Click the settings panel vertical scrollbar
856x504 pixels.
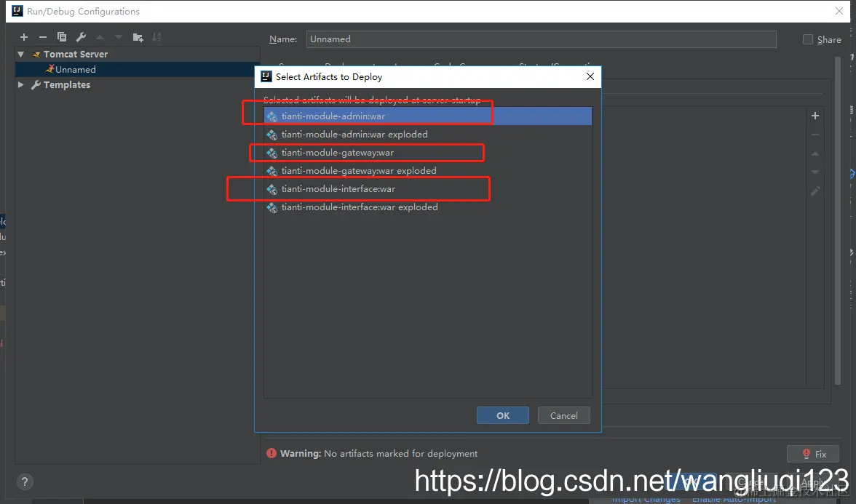coord(838,220)
